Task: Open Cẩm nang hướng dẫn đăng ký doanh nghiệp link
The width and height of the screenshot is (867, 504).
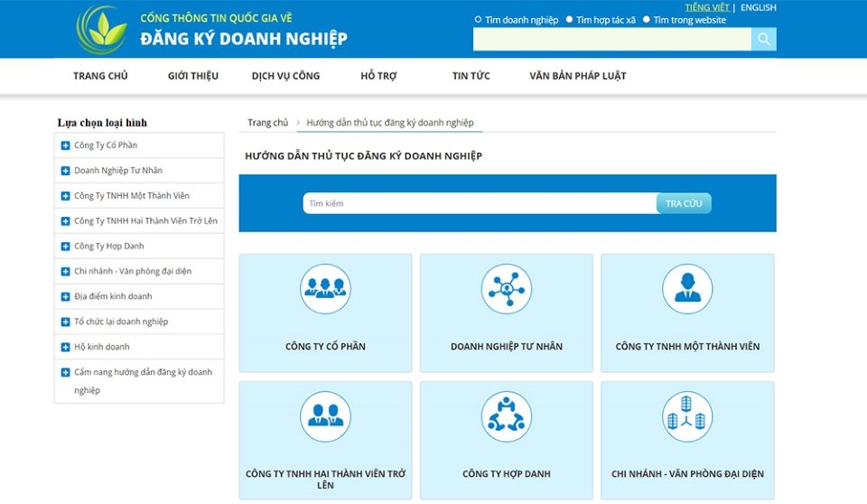Action: pos(143,380)
